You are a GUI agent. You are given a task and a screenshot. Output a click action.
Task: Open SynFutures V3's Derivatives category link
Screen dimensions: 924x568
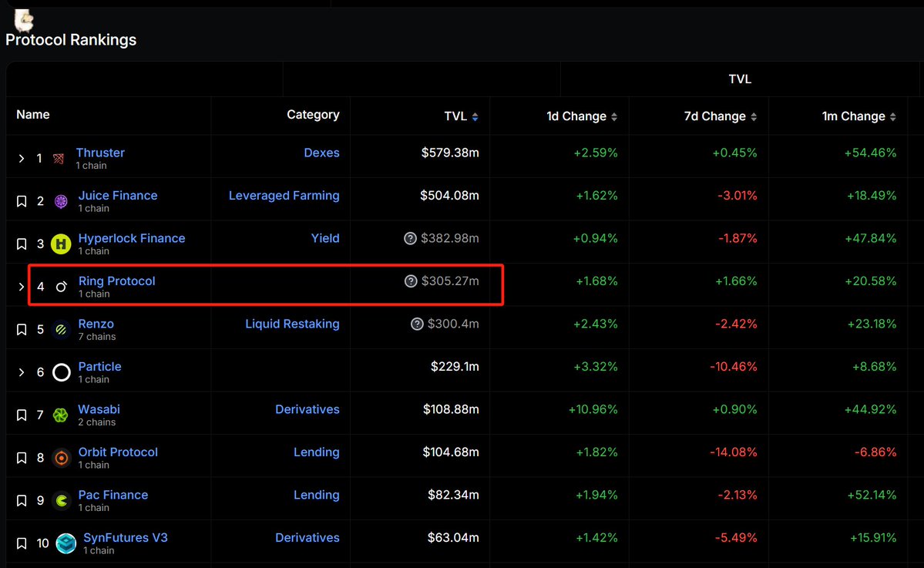[307, 537]
